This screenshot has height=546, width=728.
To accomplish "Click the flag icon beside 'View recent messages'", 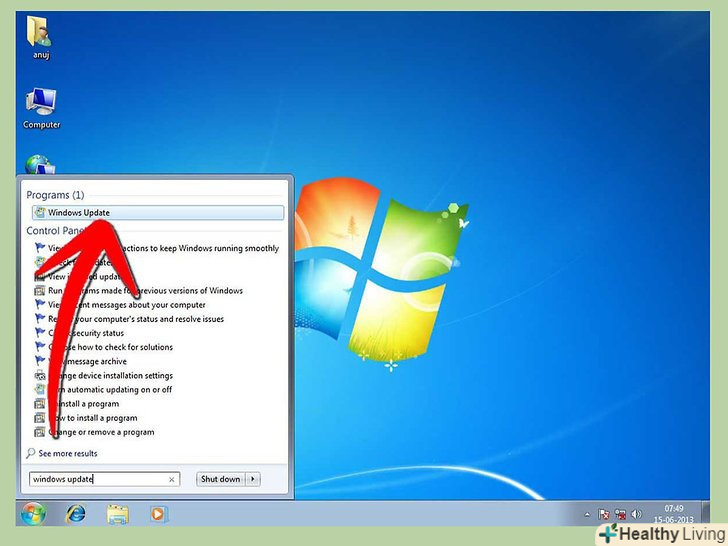I will coord(40,305).
